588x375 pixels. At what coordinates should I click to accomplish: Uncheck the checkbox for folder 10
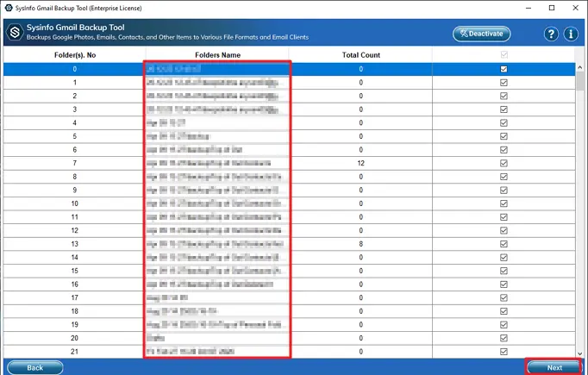tap(504, 203)
